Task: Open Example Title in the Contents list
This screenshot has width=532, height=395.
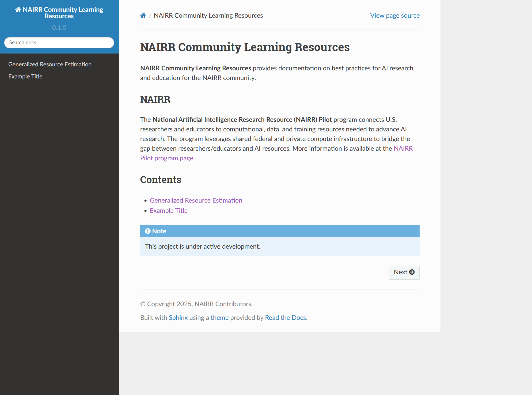Action: (x=169, y=211)
